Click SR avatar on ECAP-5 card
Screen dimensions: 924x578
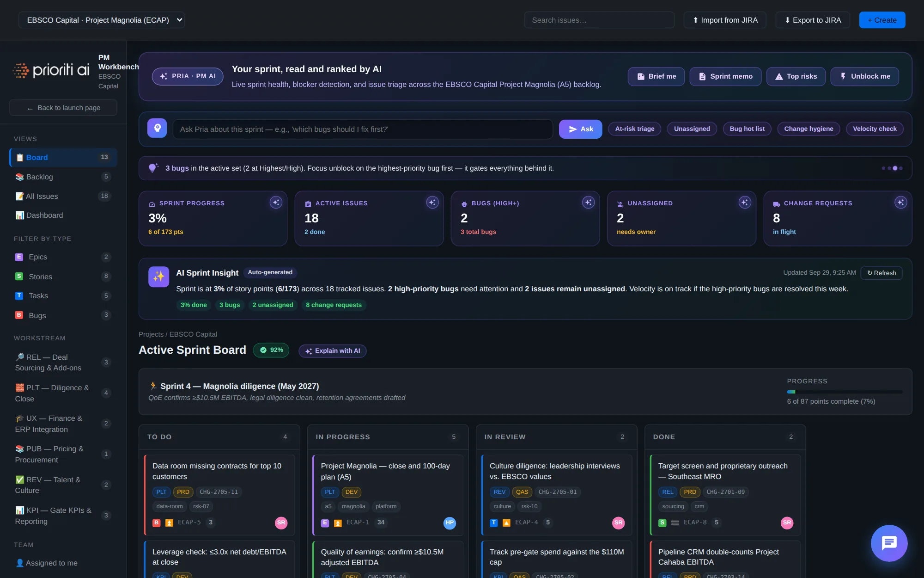tap(281, 523)
